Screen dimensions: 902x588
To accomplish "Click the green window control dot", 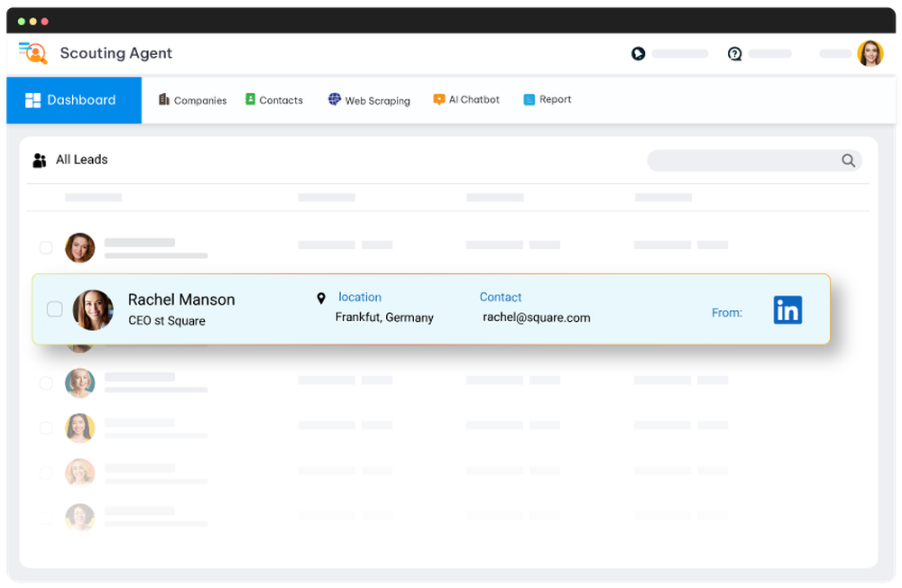I will point(22,22).
